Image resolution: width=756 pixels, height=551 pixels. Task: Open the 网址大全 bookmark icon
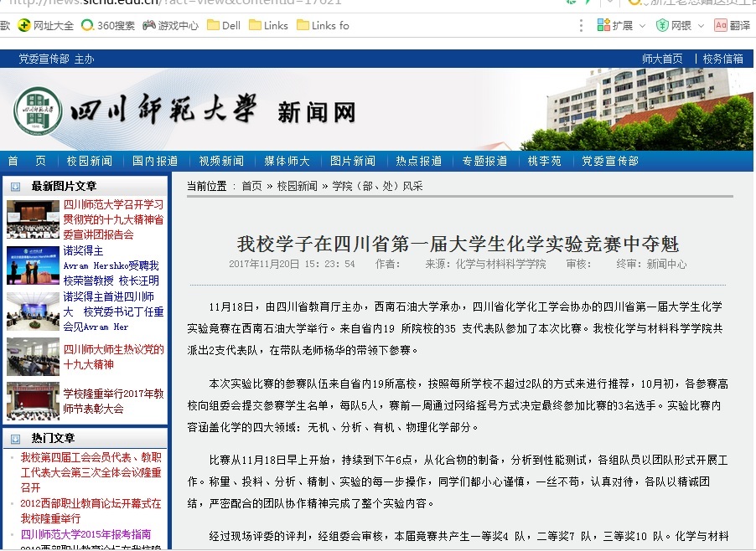click(x=24, y=25)
